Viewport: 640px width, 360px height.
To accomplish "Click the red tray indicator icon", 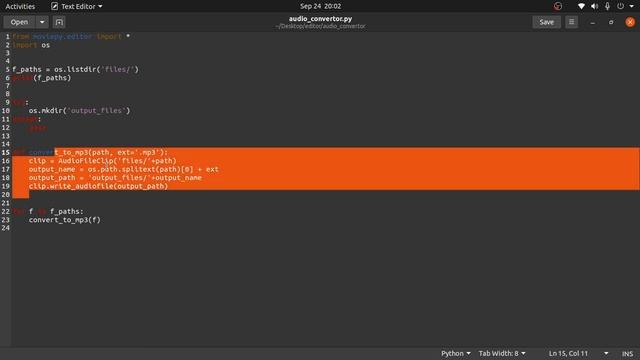I will 558,6.
